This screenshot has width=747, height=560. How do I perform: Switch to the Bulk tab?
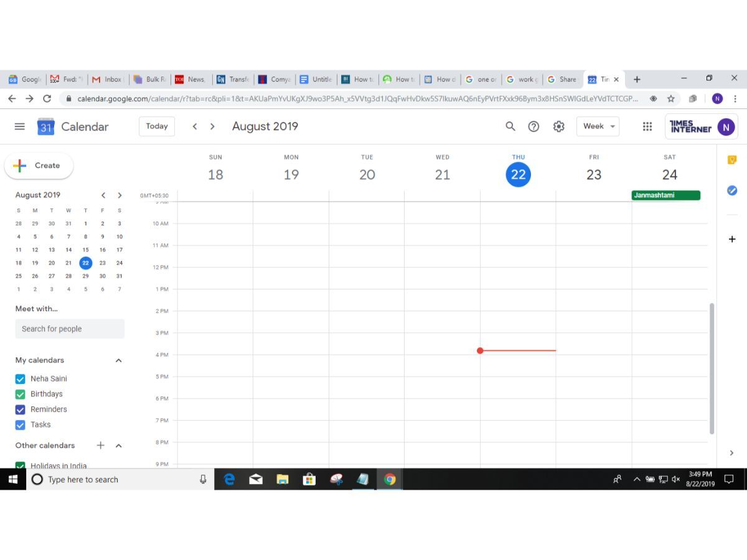pos(149,79)
